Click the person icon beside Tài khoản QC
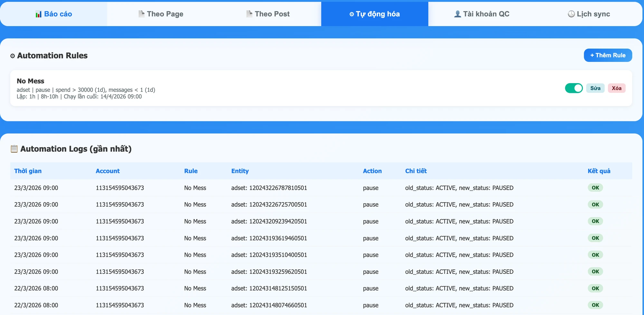 click(458, 14)
